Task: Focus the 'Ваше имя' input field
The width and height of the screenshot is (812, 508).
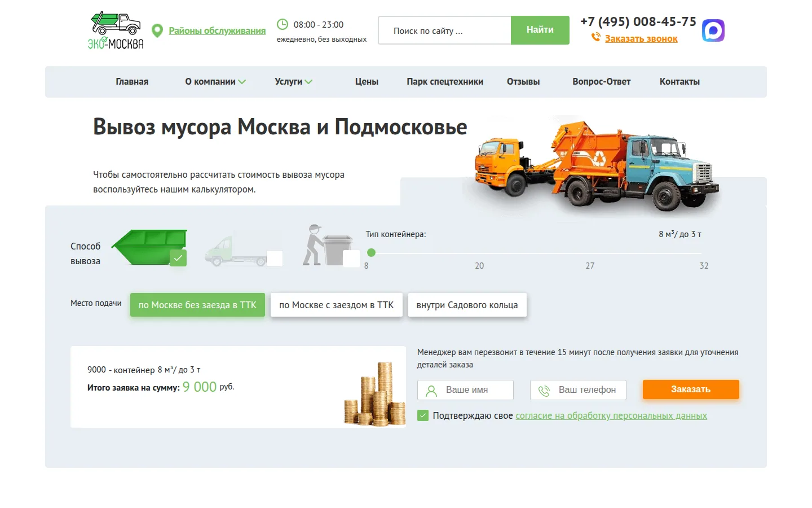Action: click(x=465, y=390)
